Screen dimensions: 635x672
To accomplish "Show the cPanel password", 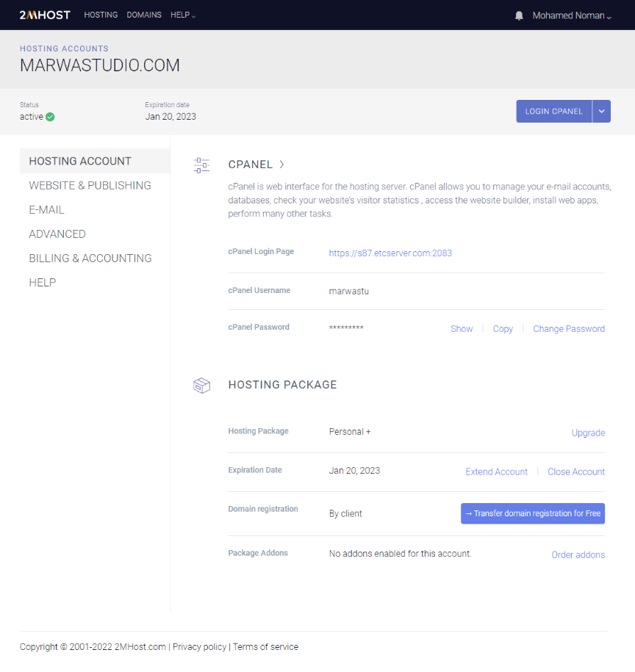I will click(462, 329).
